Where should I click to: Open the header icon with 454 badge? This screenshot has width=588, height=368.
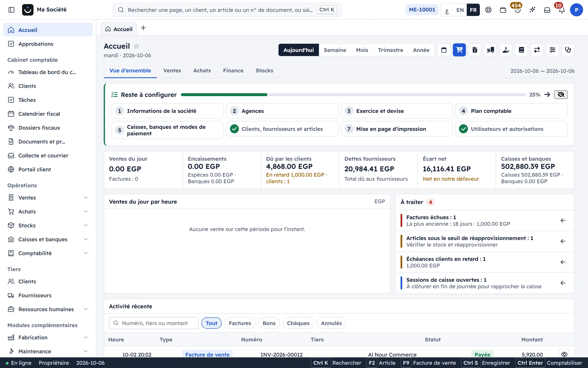click(517, 10)
